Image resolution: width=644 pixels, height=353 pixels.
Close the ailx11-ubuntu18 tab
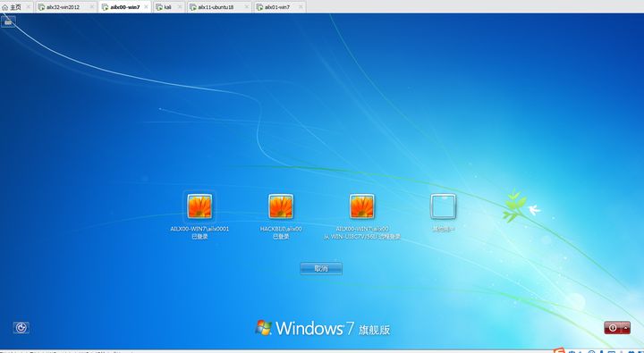pyautogui.click(x=246, y=7)
